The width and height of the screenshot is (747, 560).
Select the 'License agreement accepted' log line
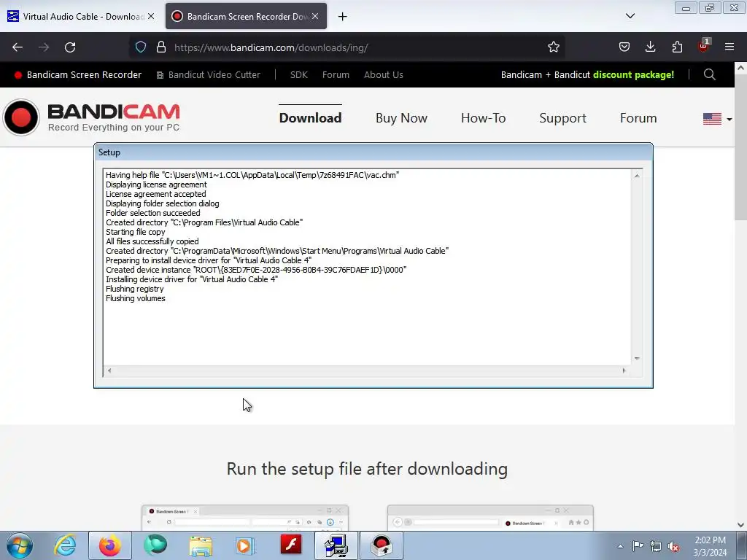(x=156, y=194)
